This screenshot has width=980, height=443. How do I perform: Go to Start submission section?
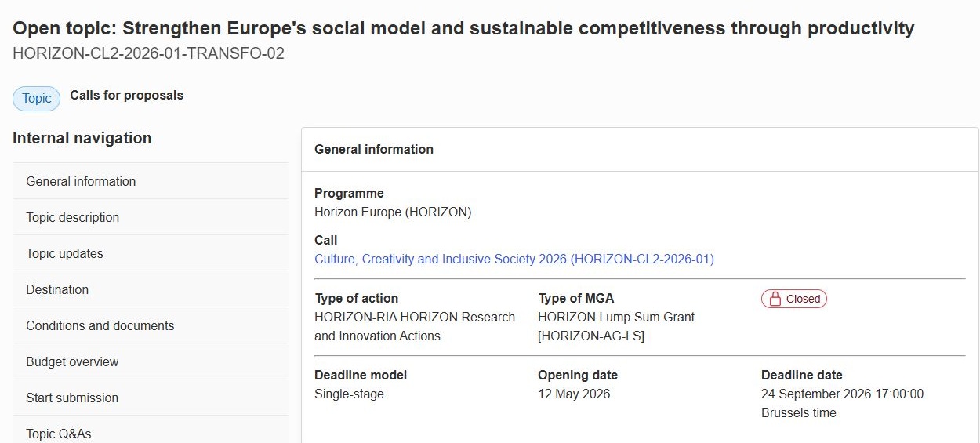(x=151, y=398)
